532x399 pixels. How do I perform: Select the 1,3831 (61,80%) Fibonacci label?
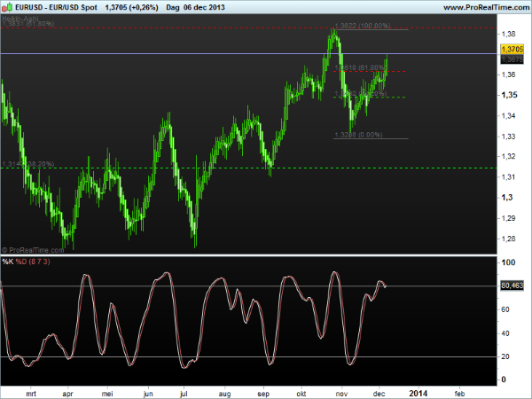[27, 24]
